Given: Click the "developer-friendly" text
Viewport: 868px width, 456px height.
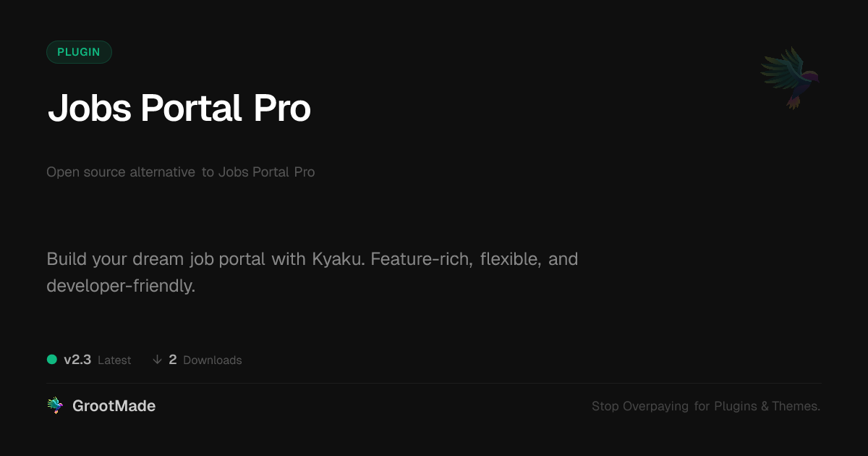Looking at the screenshot, I should pos(121,286).
